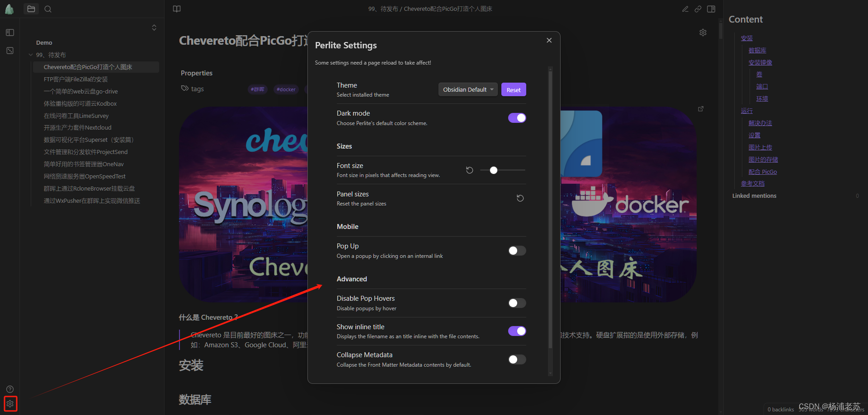
Task: Adjust the Font size slider
Action: tap(503, 170)
